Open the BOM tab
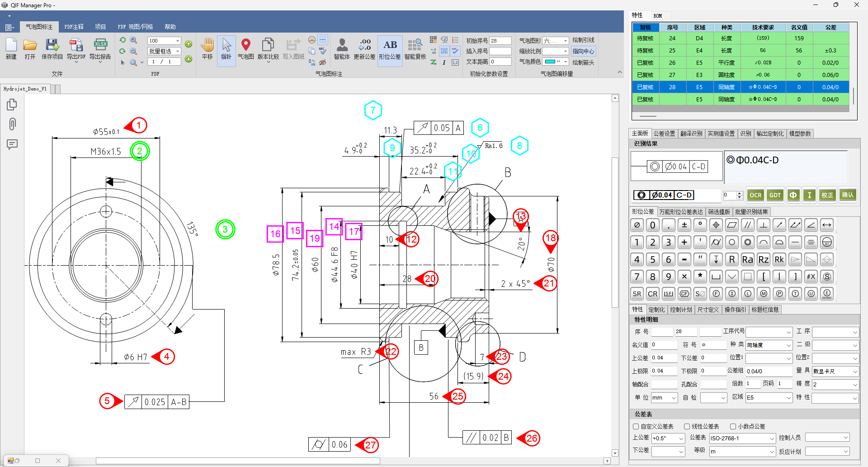Screen dimensions: 868x467 point(657,15)
